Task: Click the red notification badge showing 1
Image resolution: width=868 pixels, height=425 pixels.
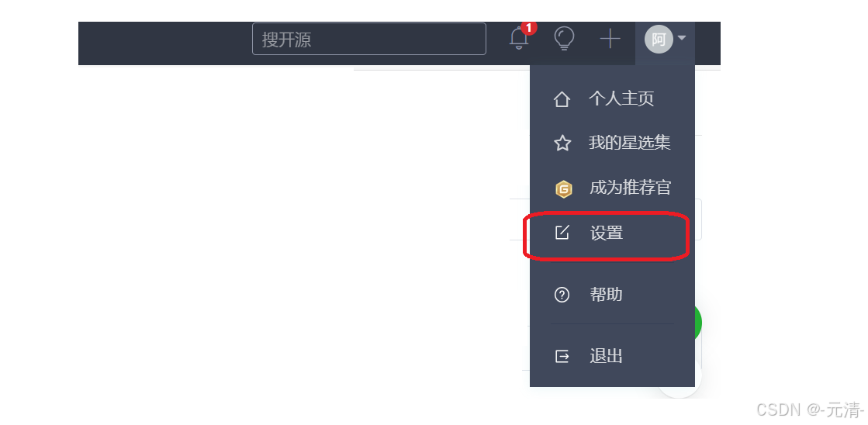Action: (529, 28)
